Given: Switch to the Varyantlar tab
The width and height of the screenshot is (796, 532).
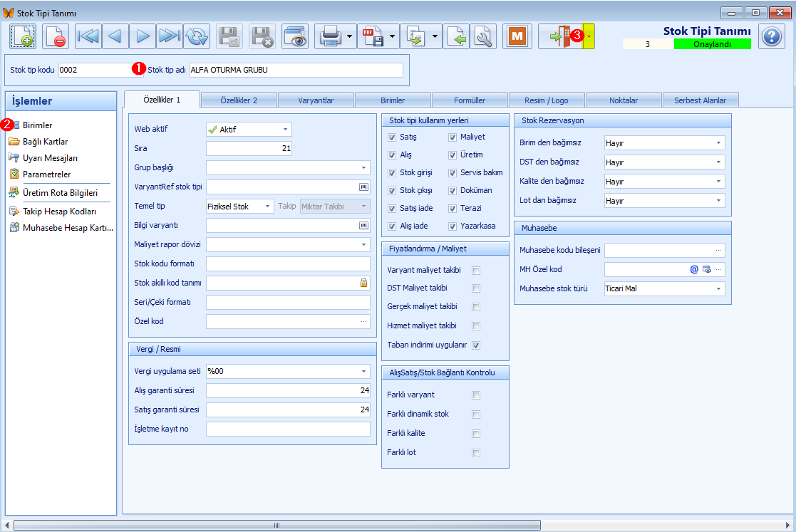Looking at the screenshot, I should pos(316,100).
